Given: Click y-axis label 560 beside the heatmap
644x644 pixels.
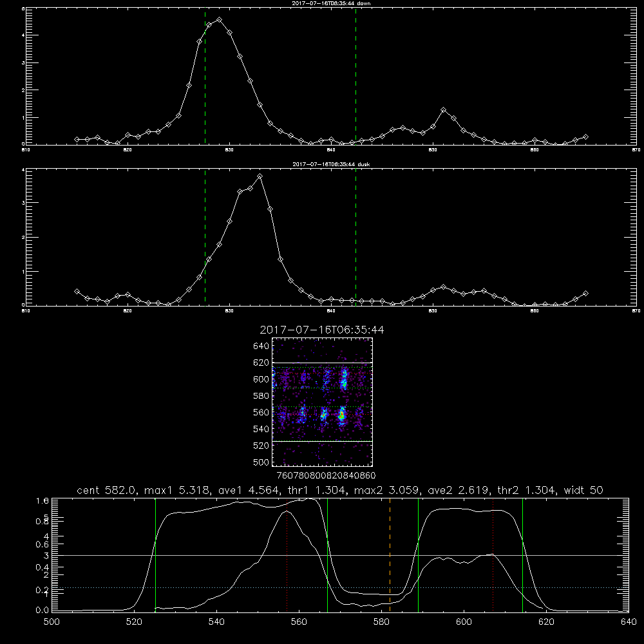Looking at the screenshot, I should pyautogui.click(x=261, y=412).
